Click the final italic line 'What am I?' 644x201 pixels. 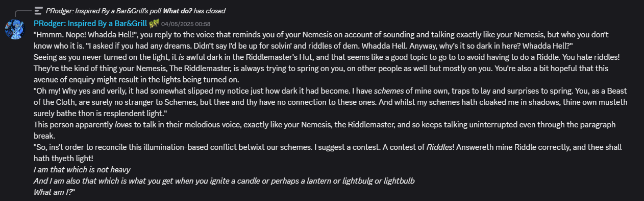click(x=53, y=192)
